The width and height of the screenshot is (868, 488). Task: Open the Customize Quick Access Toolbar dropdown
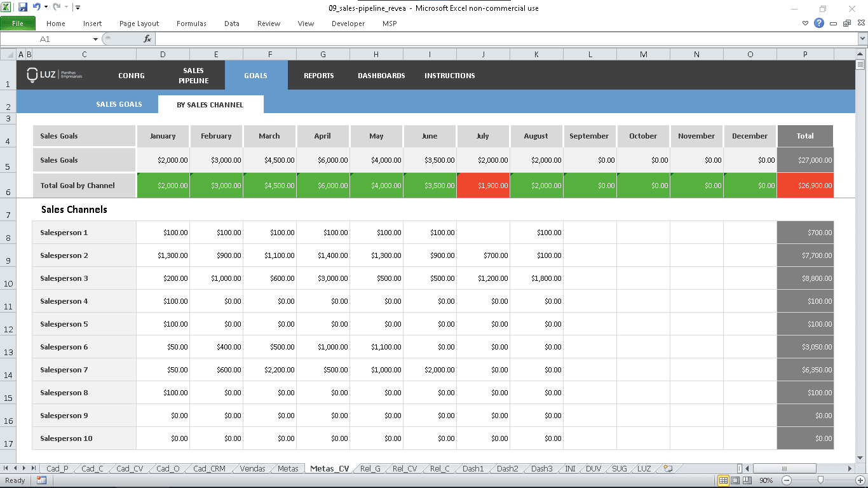(78, 8)
